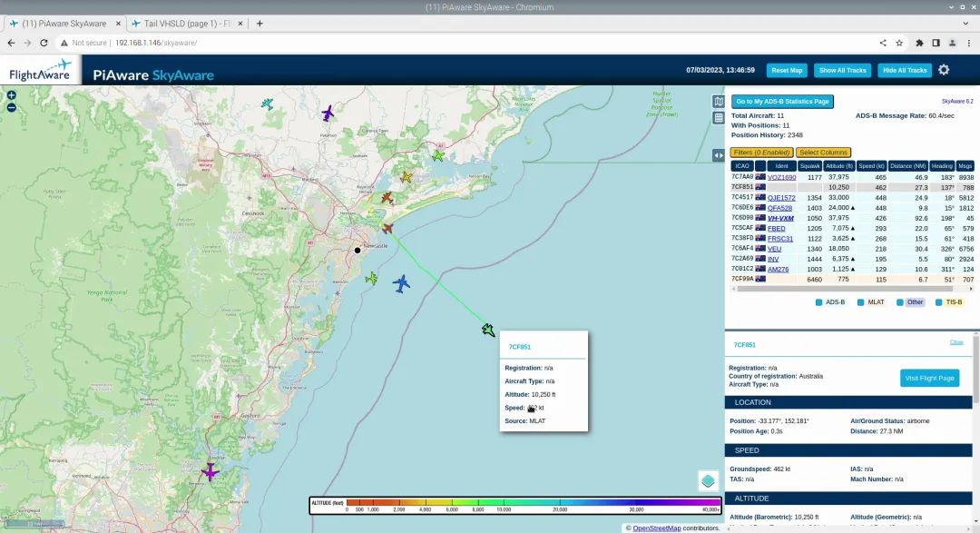Open the OpenStreetMap contributors link
Image resolution: width=980 pixels, height=533 pixels.
click(x=656, y=528)
